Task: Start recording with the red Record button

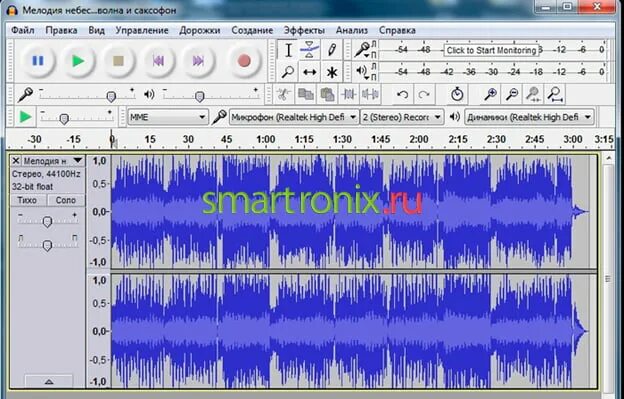Action: coord(244,61)
